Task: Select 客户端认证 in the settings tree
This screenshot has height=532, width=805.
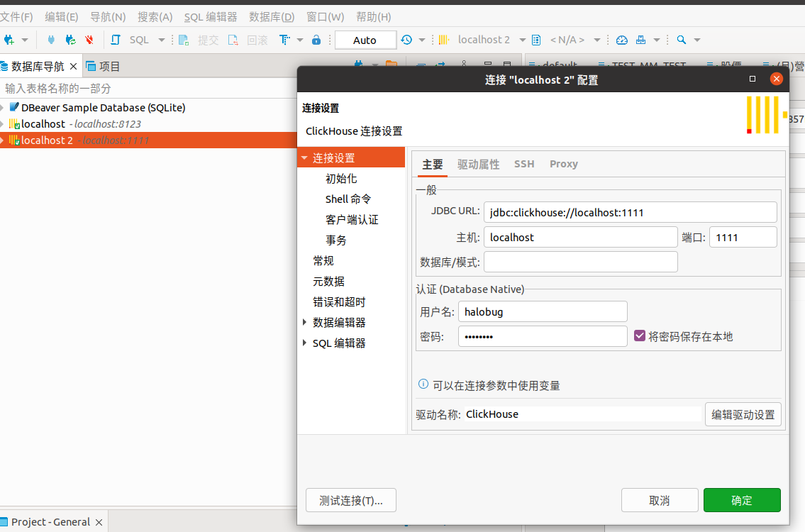Action: coord(352,219)
